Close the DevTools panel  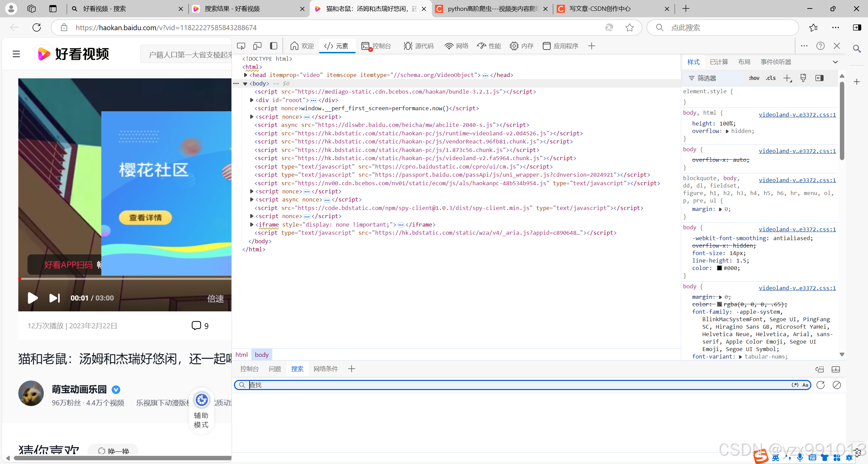click(837, 46)
